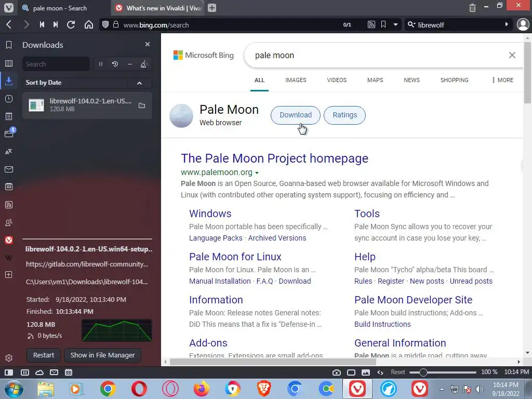The image size is (532, 399).
Task: Open the Bookmarks panel
Action: pyautogui.click(x=9, y=45)
